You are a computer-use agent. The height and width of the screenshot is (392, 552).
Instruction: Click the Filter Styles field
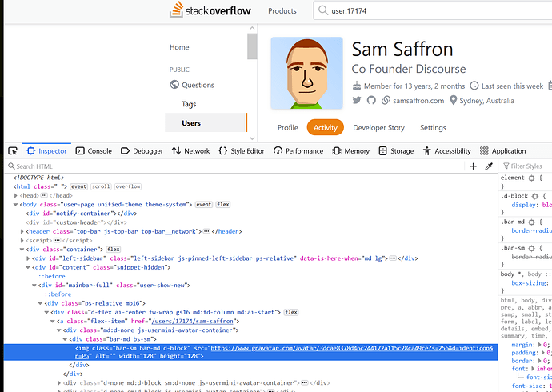coord(526,166)
